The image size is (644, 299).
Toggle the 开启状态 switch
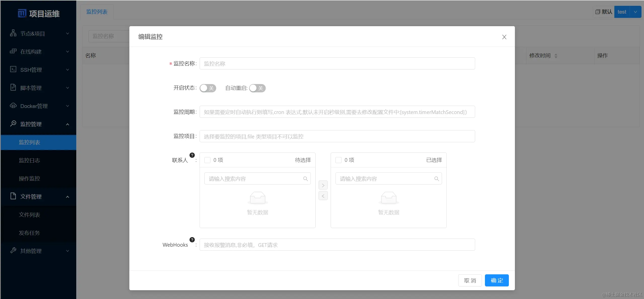coord(208,88)
